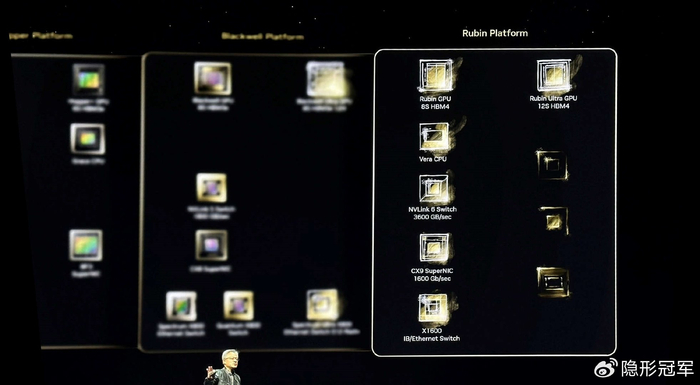Image resolution: width=700 pixels, height=385 pixels.
Task: Select the Rubin Ultra GPU chip icon
Action: point(554,75)
